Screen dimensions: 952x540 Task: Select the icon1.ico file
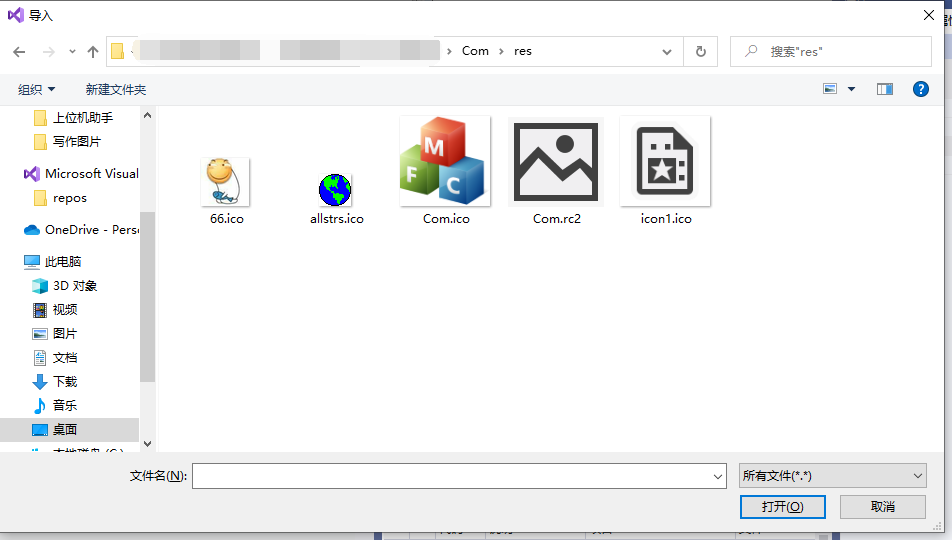coord(665,171)
